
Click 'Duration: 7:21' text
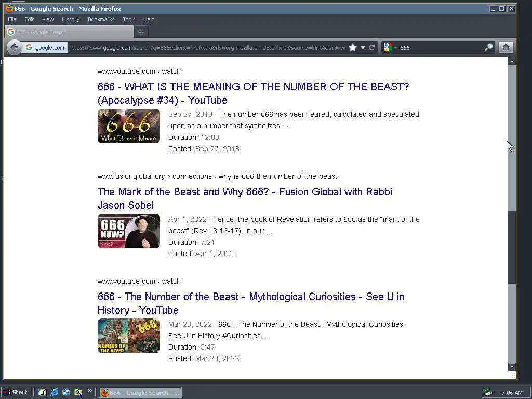pyautogui.click(x=191, y=242)
